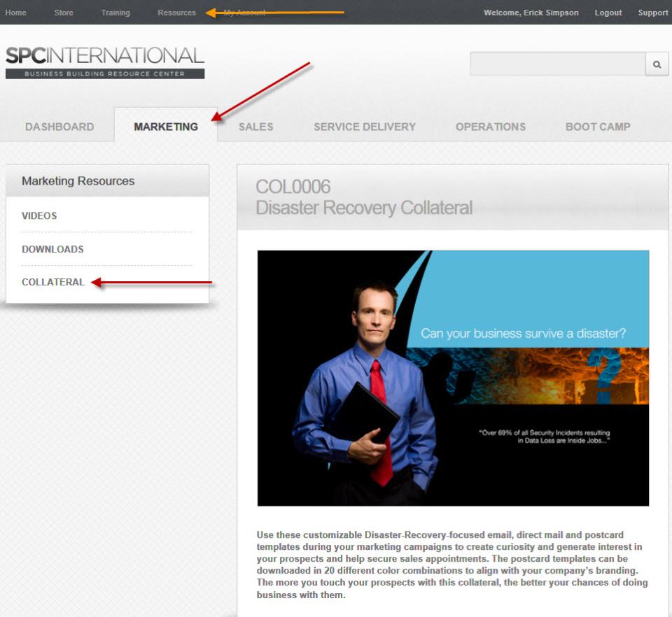Viewport: 672px width, 617px height.
Task: Open My Account in top bar
Action: (244, 13)
